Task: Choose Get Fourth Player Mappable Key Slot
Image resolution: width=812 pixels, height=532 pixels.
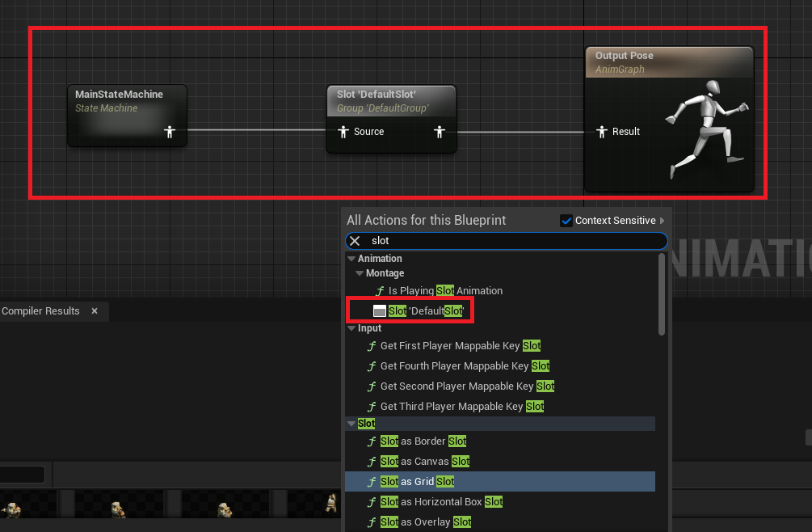Action: pyautogui.click(x=465, y=365)
